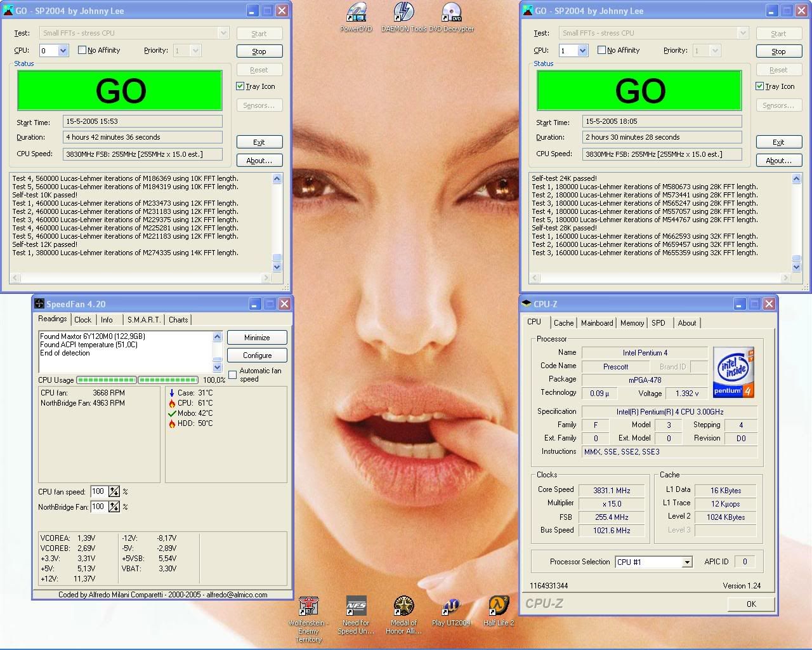
Task: Switch to the Mainboard tab in CPU-Z
Action: tap(597, 323)
